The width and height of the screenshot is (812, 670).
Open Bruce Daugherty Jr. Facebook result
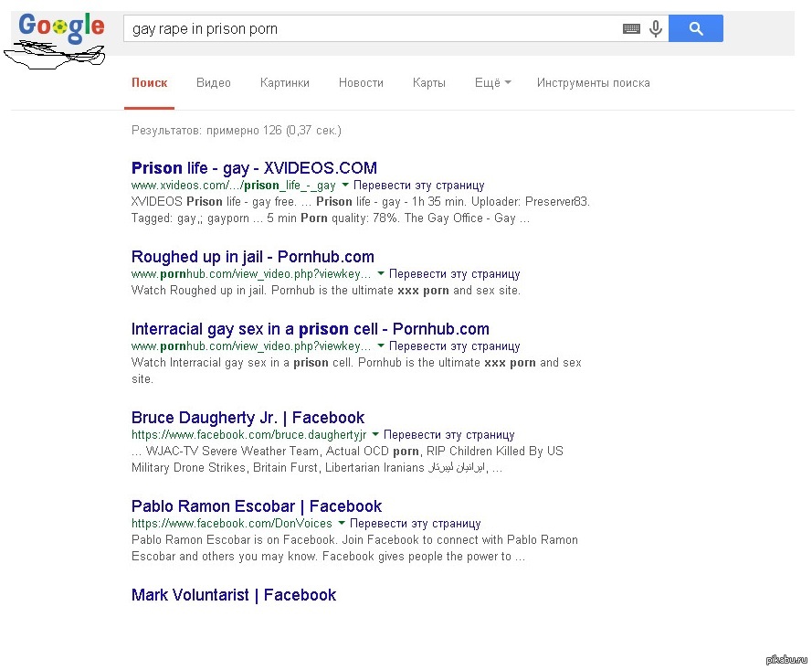[x=248, y=418]
